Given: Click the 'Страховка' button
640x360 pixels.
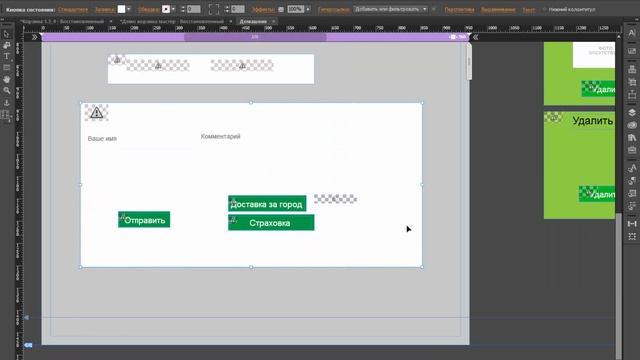Looking at the screenshot, I should pyautogui.click(x=271, y=223).
